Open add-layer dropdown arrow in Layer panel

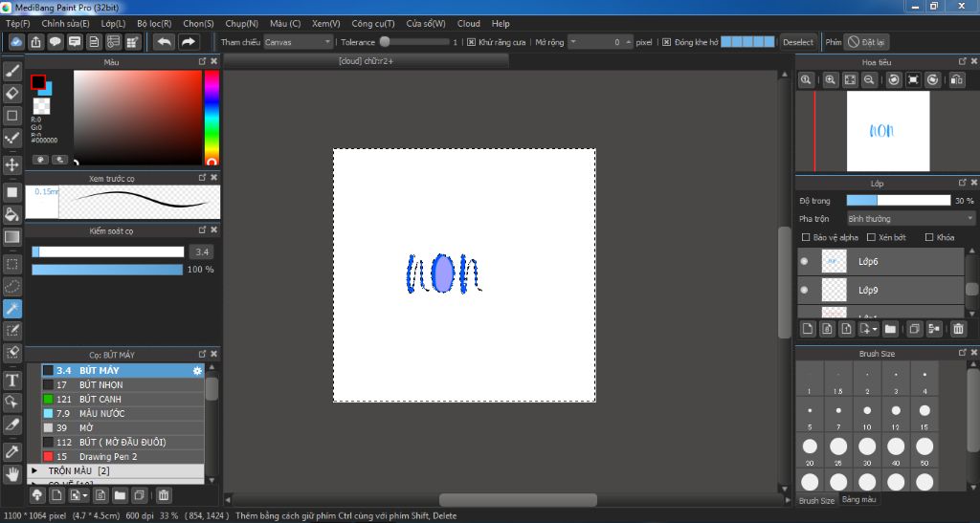click(875, 329)
